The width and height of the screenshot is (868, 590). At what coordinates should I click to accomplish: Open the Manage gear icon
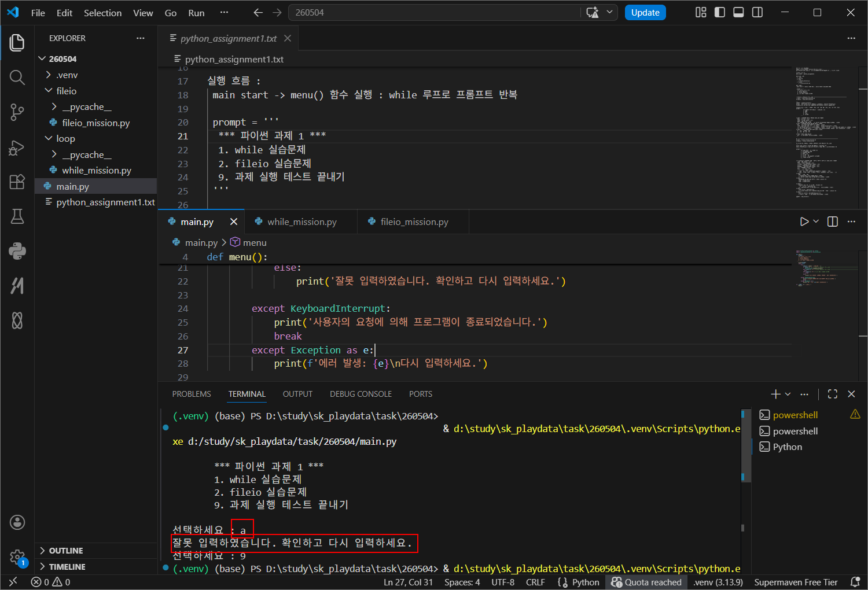[x=17, y=558]
